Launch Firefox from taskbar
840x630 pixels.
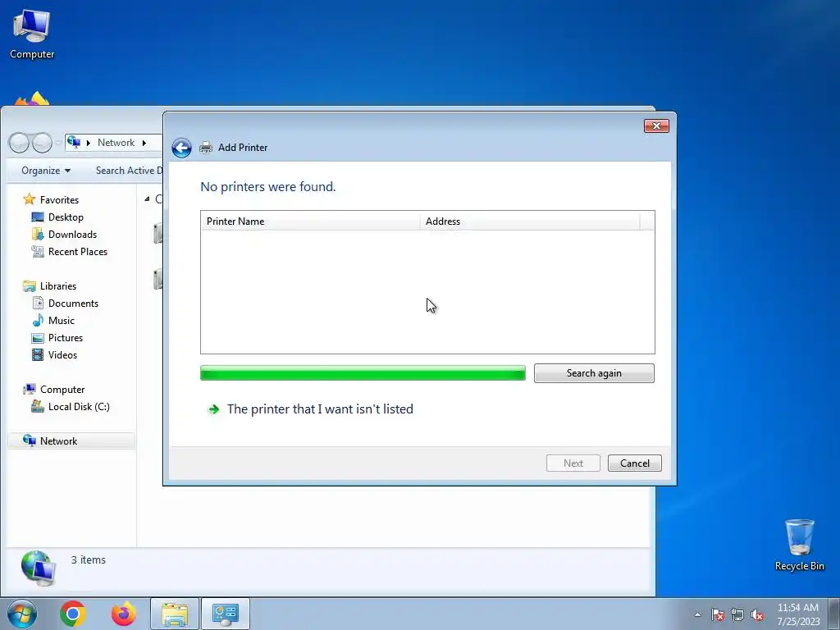tap(124, 614)
